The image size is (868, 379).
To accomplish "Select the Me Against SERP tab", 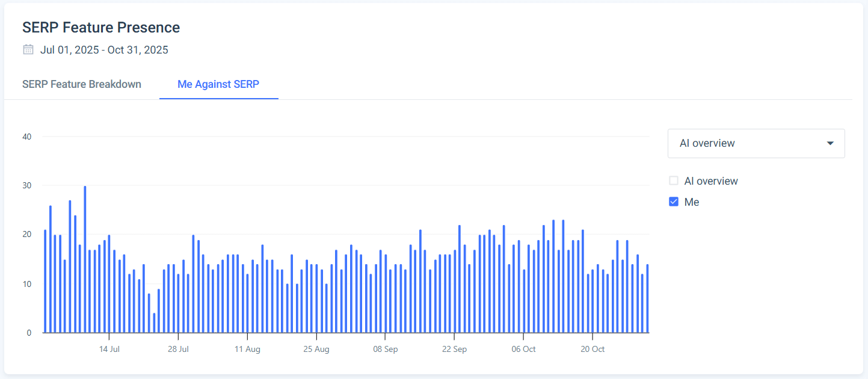I will point(218,84).
